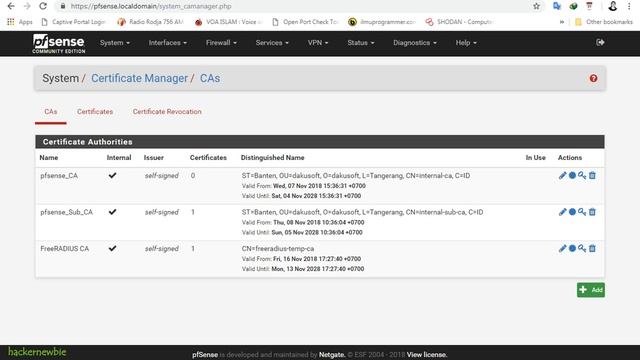Open SHODAN bookmark

(x=459, y=22)
